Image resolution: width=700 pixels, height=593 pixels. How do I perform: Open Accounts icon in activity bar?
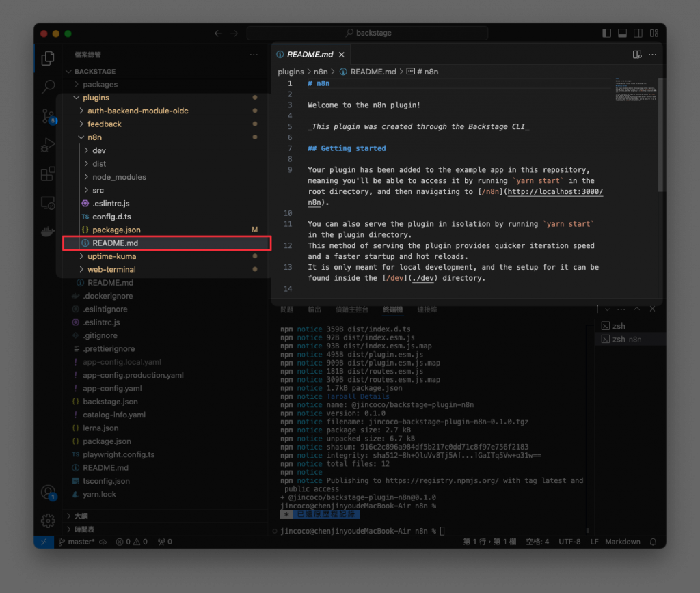click(x=48, y=492)
